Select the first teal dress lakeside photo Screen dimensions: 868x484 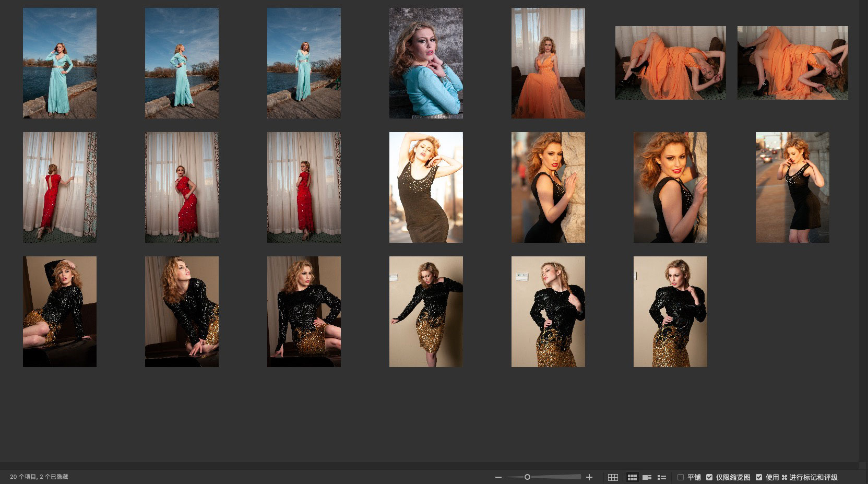pyautogui.click(x=60, y=63)
